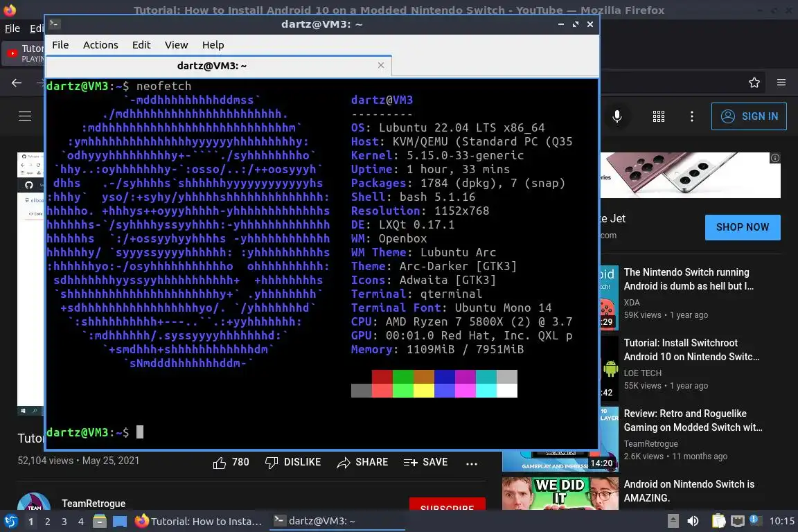Click the 'OS: Lubuntu 22.04 LTS x86_64' line

coord(448,127)
